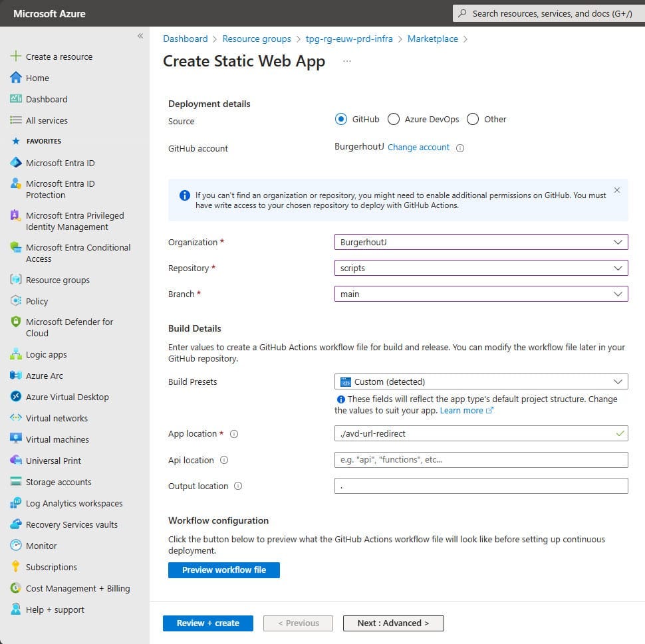Click the Entra Conditional Access icon
The image size is (645, 644).
[16, 247]
